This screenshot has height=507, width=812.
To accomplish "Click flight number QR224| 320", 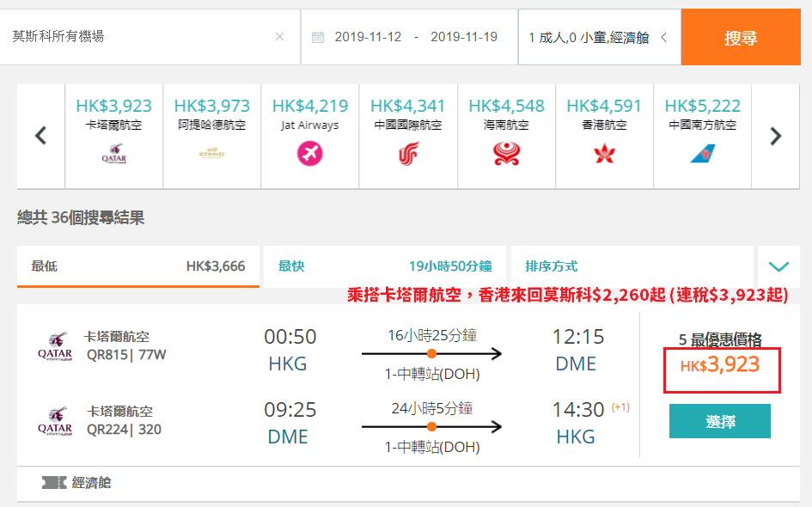I will click(x=124, y=430).
